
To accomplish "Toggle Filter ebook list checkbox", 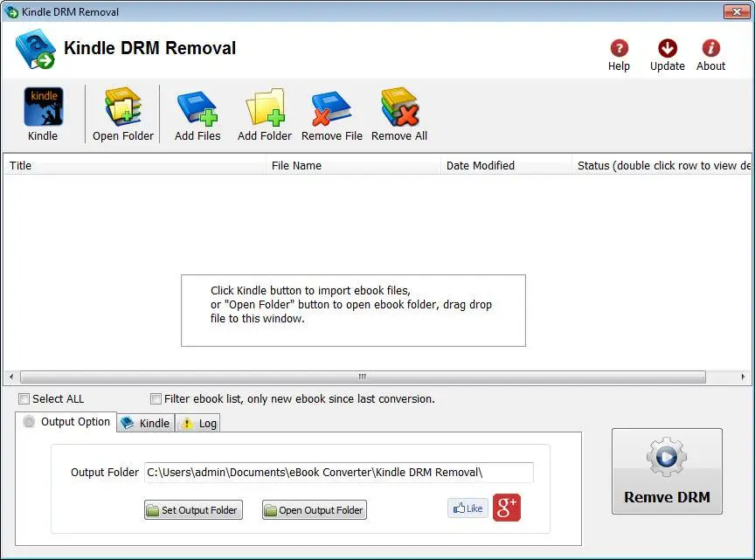I will point(156,398).
